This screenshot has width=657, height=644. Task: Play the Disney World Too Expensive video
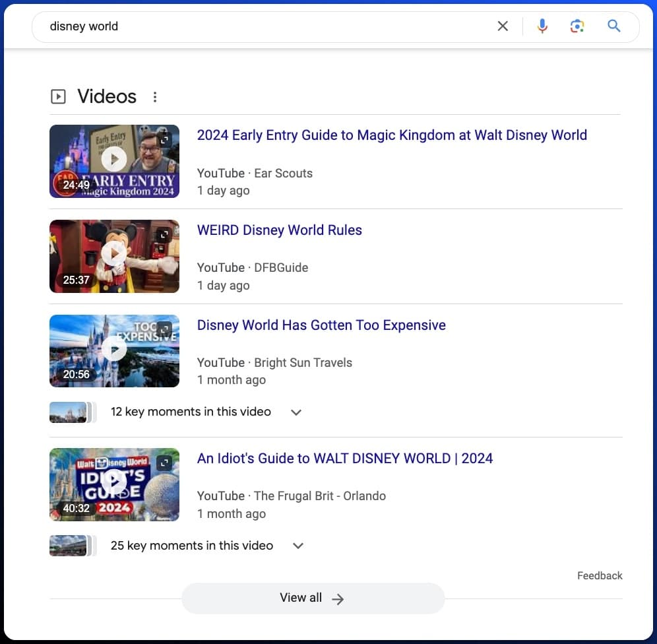pos(114,349)
